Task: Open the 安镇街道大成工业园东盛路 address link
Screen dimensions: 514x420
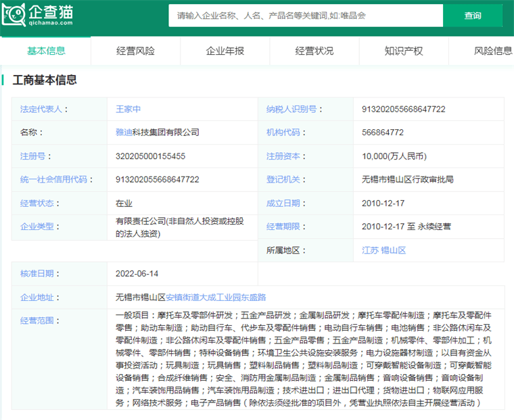Action: point(216,297)
